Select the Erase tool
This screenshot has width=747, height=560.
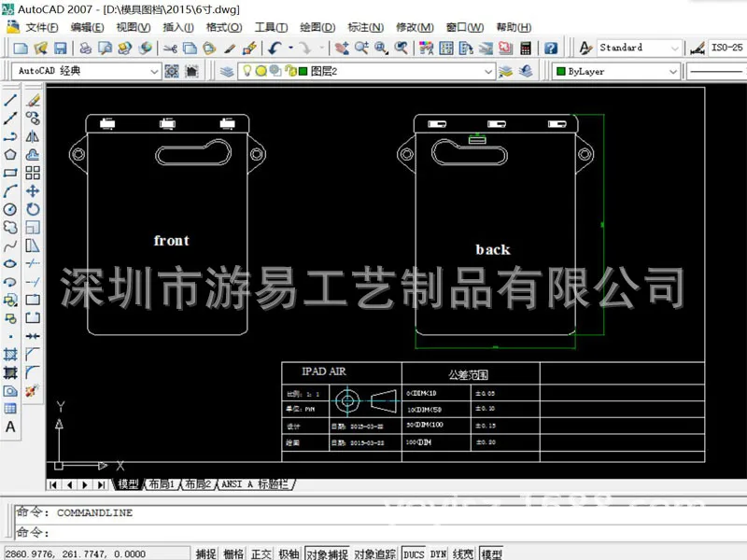33,100
